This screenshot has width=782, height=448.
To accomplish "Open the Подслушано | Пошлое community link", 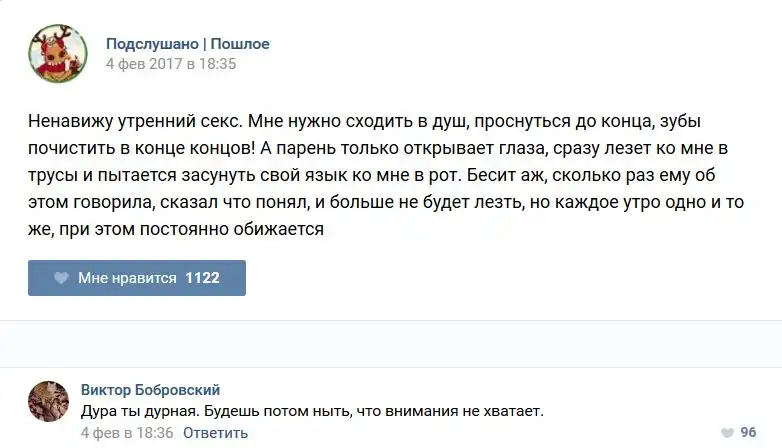I will (187, 44).
